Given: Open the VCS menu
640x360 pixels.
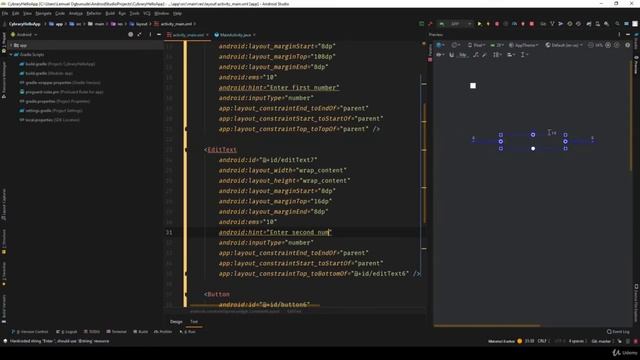Looking at the screenshot, I should pos(147,13).
